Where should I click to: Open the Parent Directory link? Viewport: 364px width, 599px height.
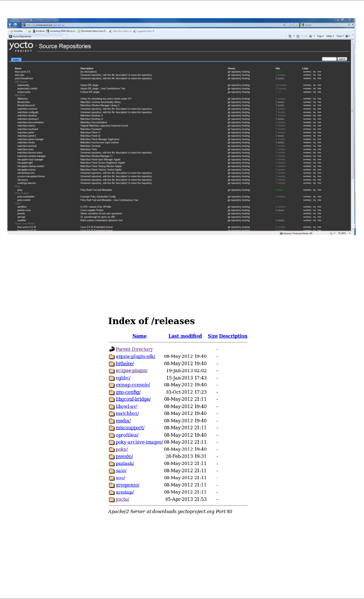[134, 349]
